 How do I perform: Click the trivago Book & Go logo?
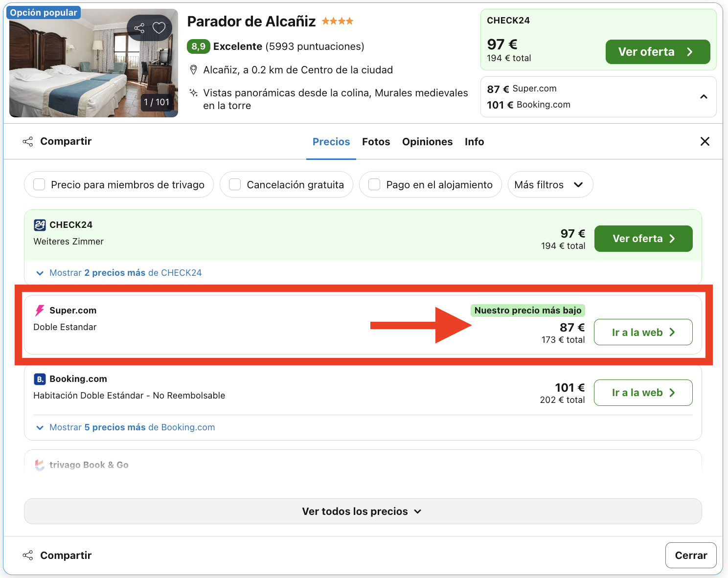pos(40,465)
